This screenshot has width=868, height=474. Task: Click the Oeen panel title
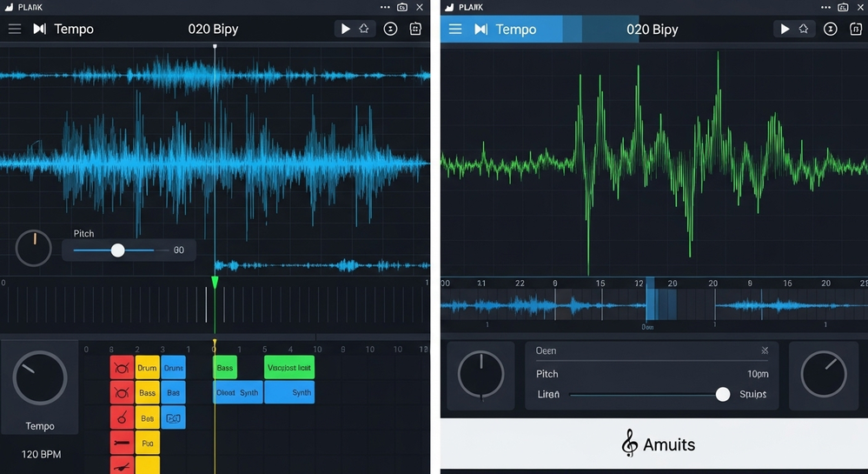[x=546, y=350]
